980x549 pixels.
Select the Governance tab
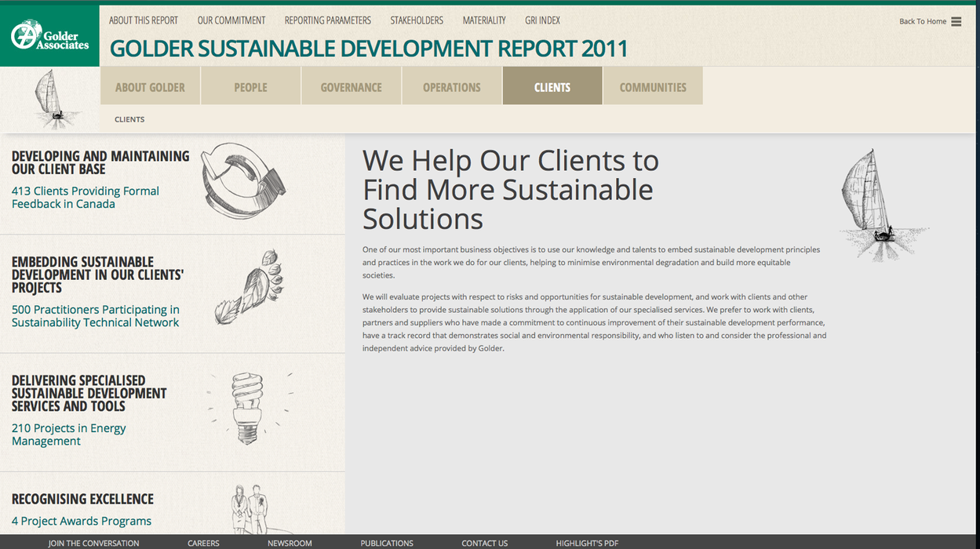point(351,87)
